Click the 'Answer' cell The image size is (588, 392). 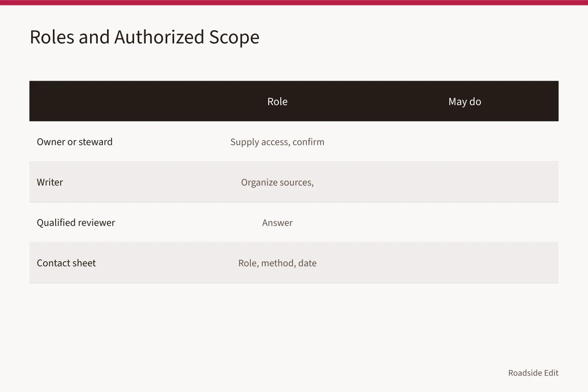coord(277,223)
